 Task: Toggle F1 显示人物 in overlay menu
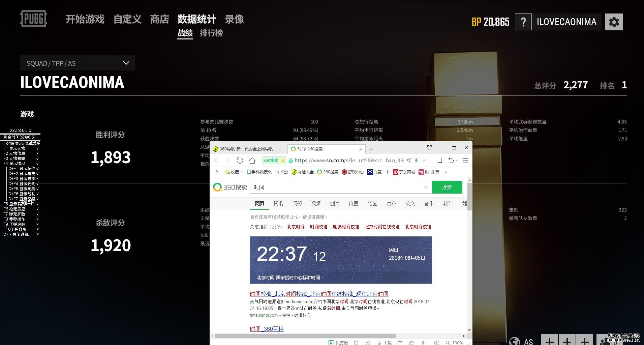click(x=21, y=148)
